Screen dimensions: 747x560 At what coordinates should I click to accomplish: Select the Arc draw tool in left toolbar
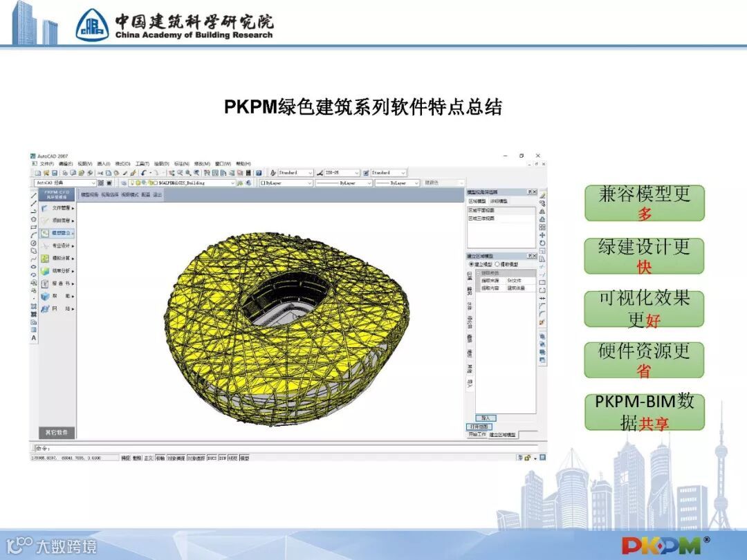pyautogui.click(x=33, y=235)
